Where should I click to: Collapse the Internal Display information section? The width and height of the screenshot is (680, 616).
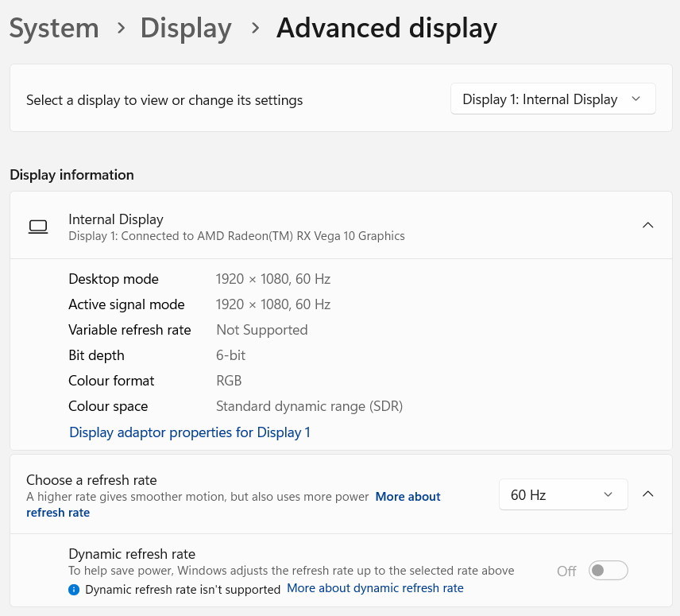click(x=647, y=226)
